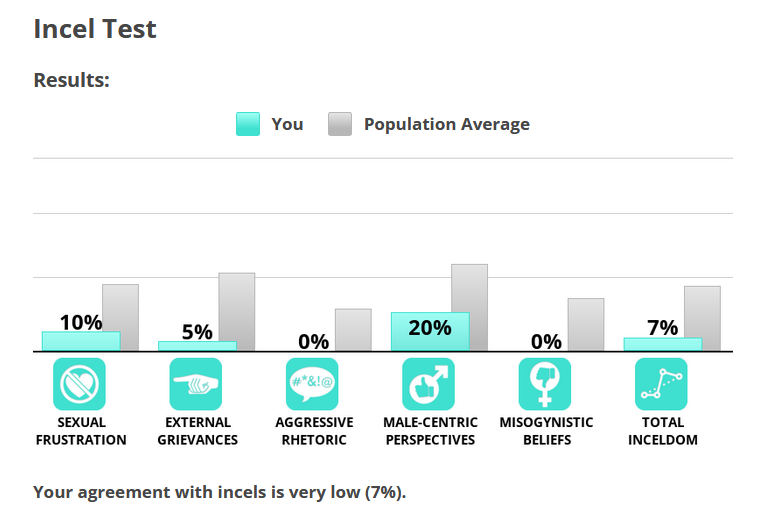Click the Sexual Frustration broken-heart icon
The width and height of the screenshot is (778, 509).
click(x=79, y=384)
